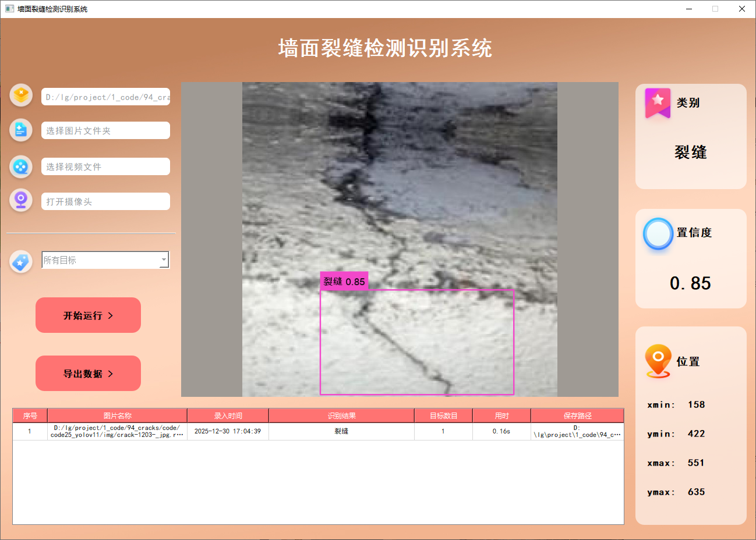The image size is (756, 540).
Task: Click the 导出数据 button
Action: [88, 373]
